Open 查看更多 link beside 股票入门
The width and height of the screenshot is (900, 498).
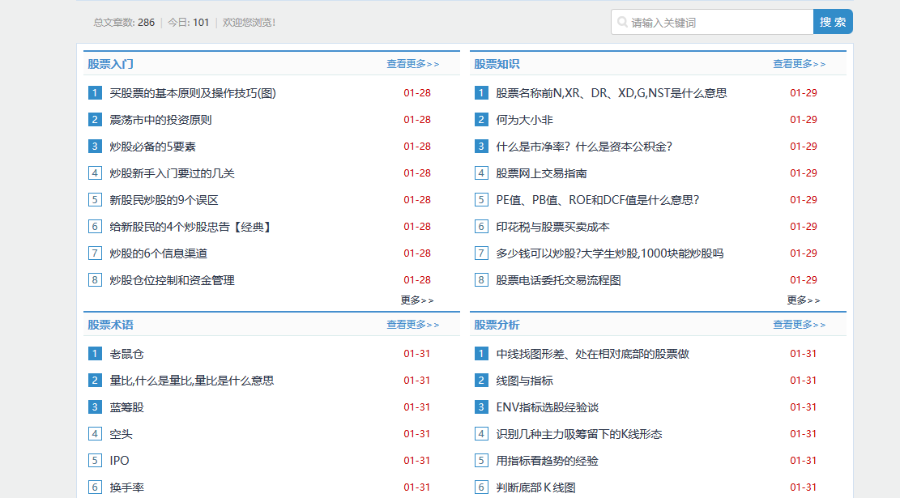pos(413,64)
